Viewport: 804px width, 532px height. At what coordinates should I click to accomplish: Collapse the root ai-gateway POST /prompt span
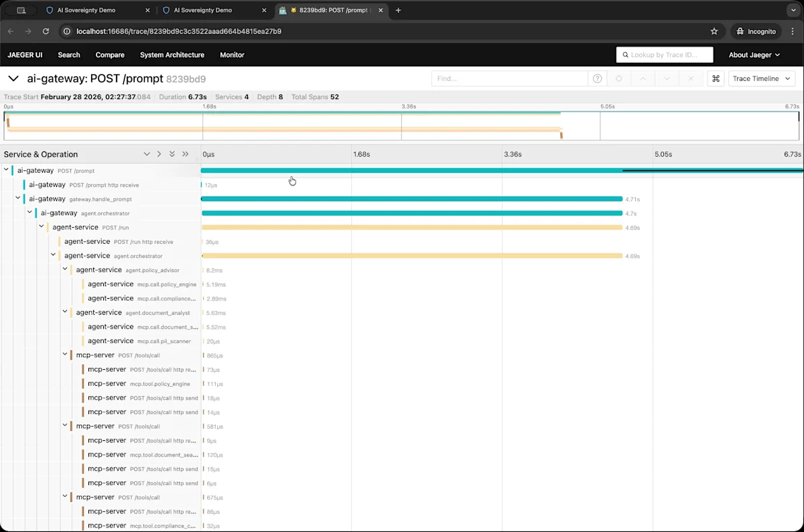[x=6, y=170]
